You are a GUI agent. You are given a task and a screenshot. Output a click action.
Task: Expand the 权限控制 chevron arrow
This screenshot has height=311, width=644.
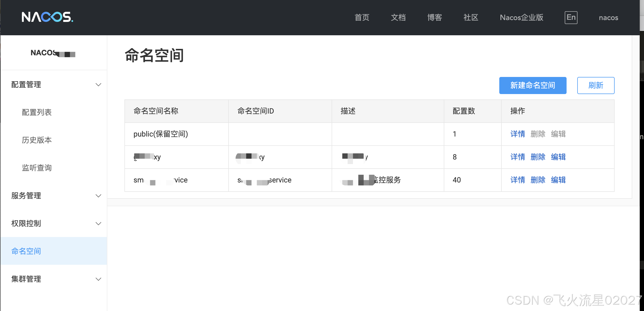pos(98,224)
